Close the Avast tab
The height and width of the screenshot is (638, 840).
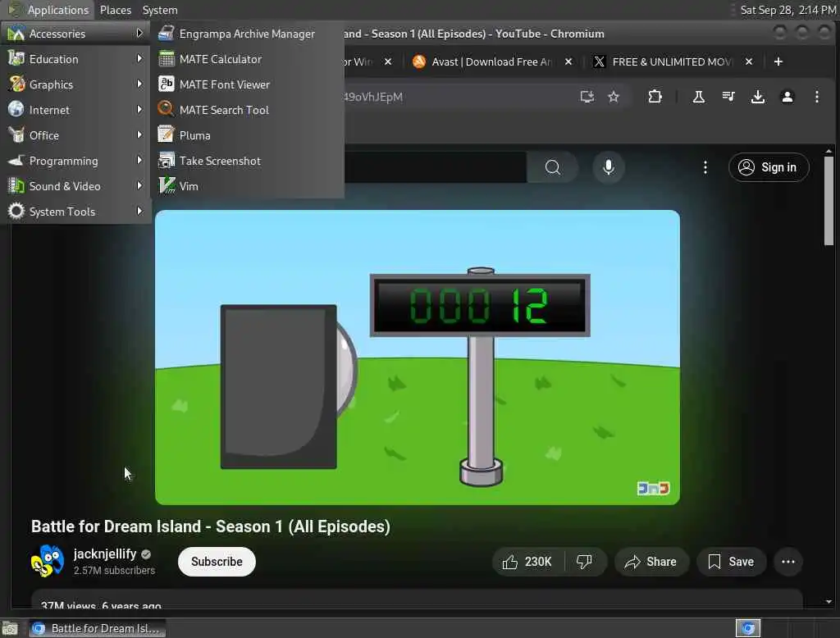(x=568, y=62)
